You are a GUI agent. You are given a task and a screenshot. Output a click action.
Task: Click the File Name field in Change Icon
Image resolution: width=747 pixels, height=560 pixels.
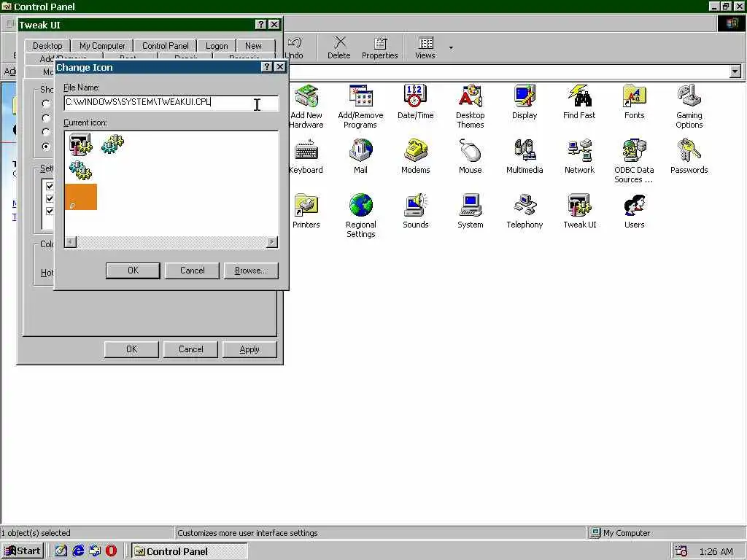[x=171, y=102]
